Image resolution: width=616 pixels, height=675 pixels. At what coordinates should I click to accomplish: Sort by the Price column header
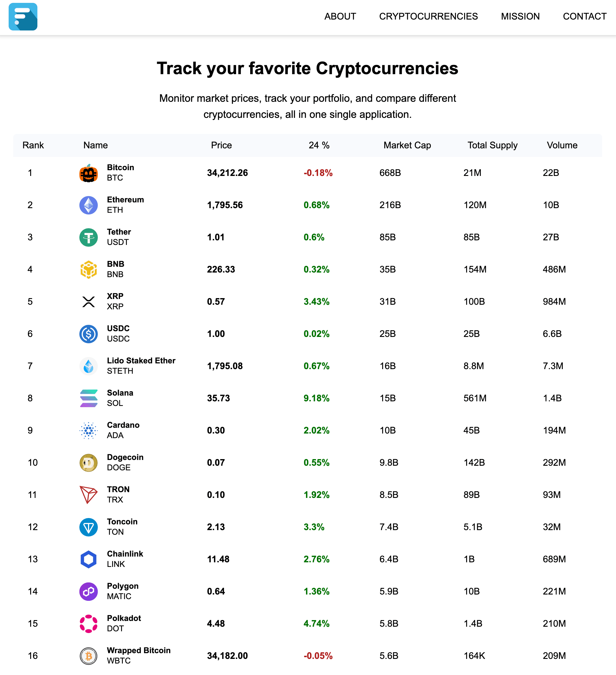tap(221, 145)
